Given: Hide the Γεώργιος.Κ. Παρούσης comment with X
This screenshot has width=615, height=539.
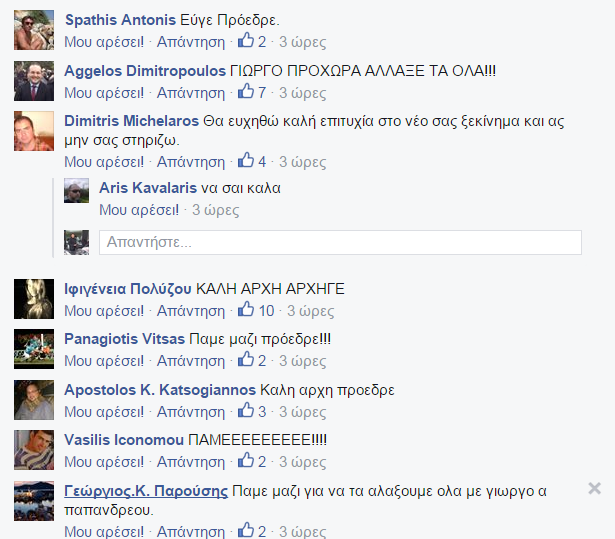Looking at the screenshot, I should coord(595,488).
